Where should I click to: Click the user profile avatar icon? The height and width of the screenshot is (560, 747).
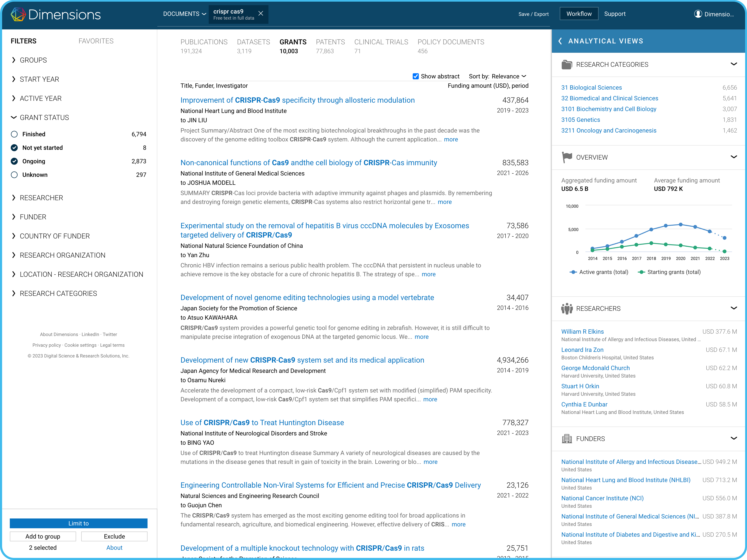pyautogui.click(x=698, y=14)
